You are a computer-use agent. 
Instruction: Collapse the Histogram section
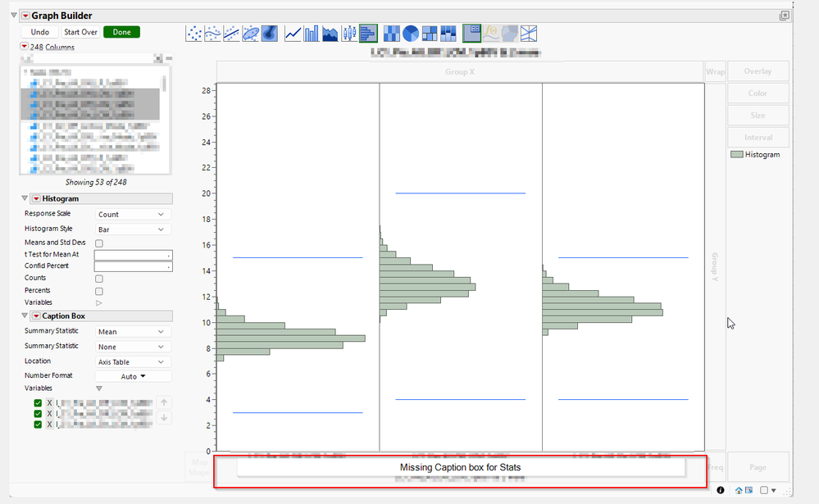coord(25,198)
